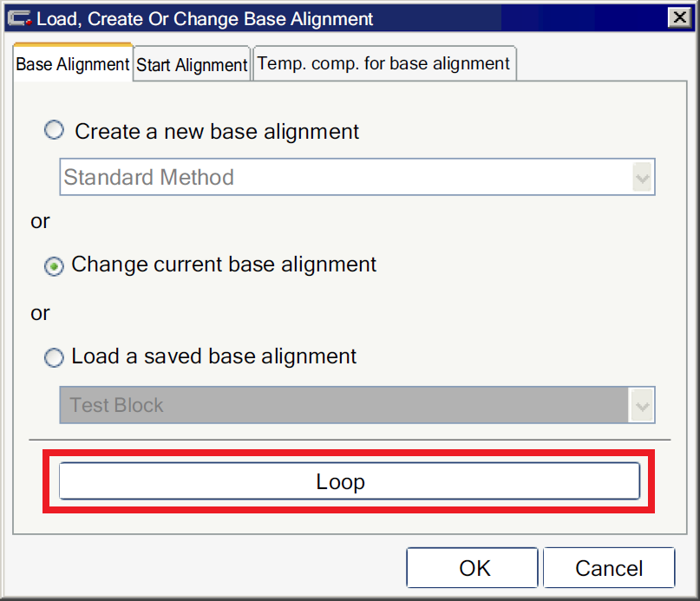The image size is (700, 601).
Task: Click the dialog title bar text
Action: click(205, 18)
